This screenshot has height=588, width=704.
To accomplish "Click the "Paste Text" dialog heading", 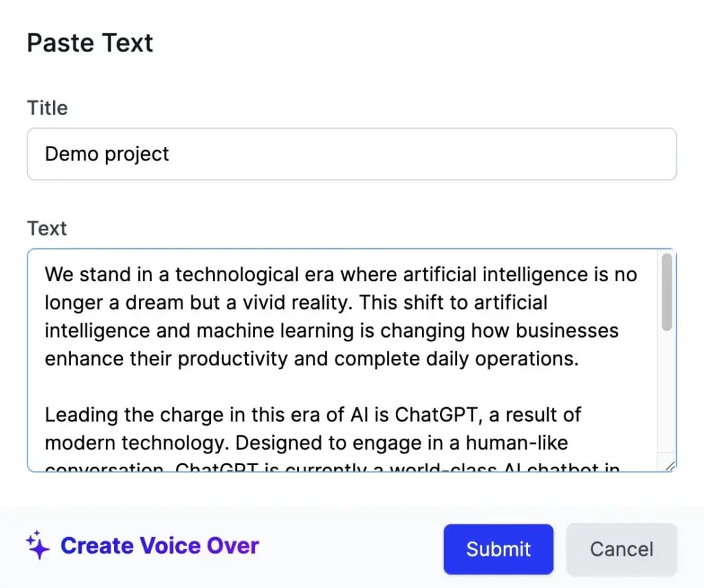I will 90,43.
